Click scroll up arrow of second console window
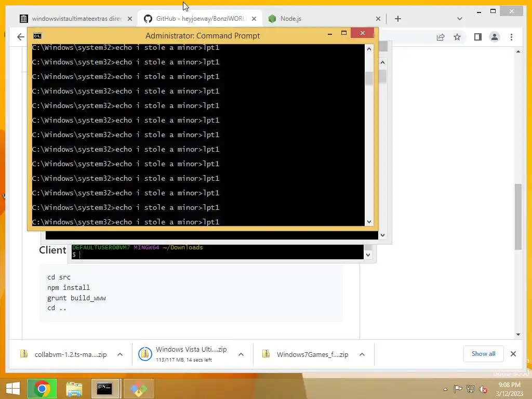This screenshot has width=532, height=399. pyautogui.click(x=382, y=62)
